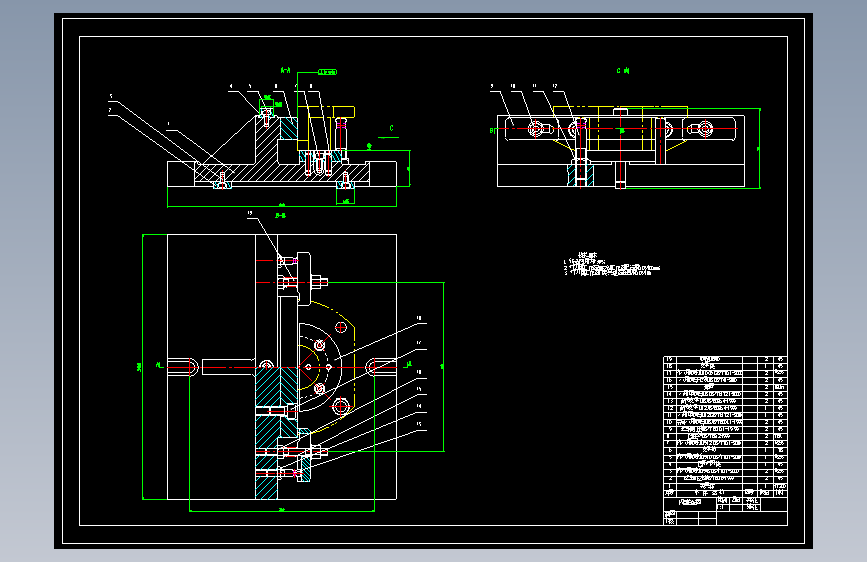
Task: Click the yellow workpiece outline in section A-A
Action: 326,128
